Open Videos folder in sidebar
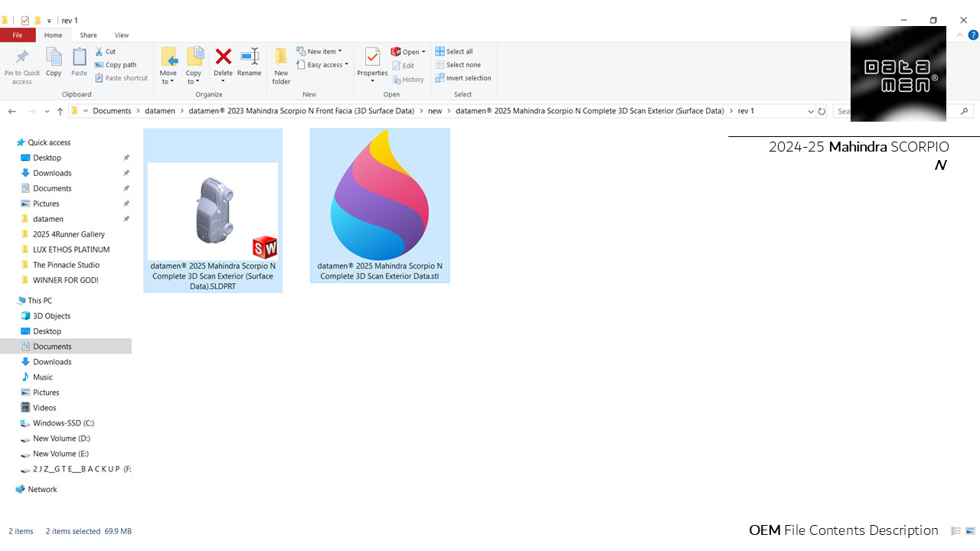 (44, 408)
